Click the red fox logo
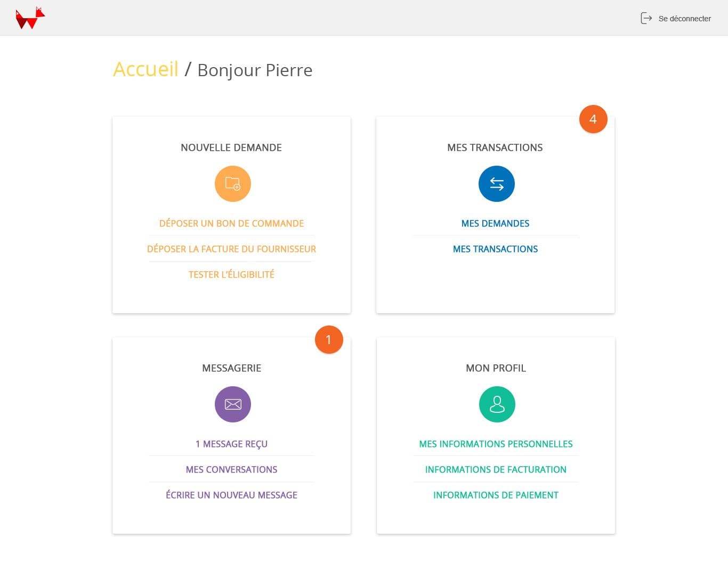728x586 pixels. [30, 18]
